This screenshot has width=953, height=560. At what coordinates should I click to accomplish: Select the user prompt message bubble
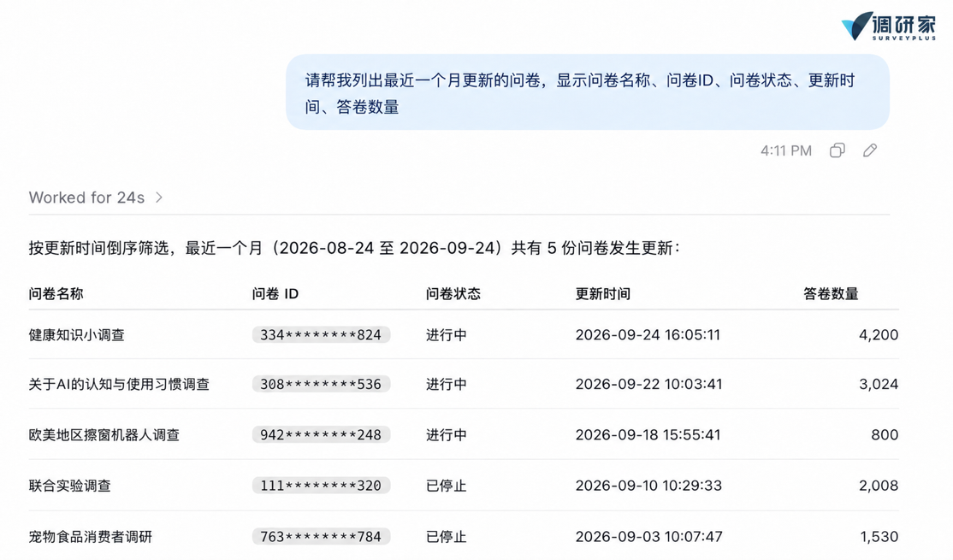click(x=588, y=92)
